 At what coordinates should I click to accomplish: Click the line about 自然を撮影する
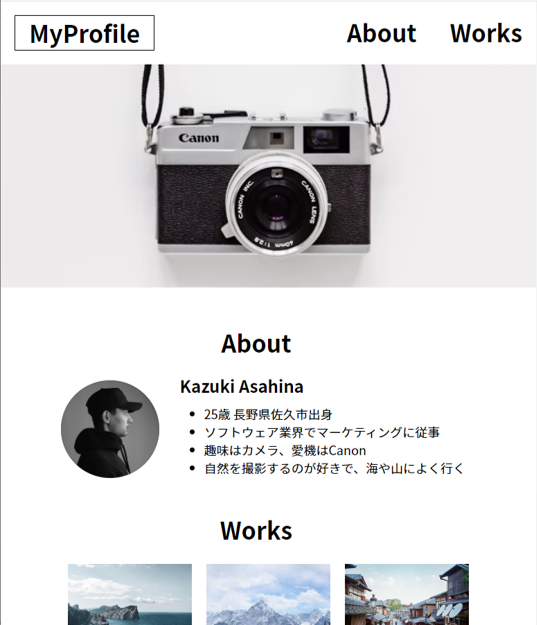tap(334, 468)
